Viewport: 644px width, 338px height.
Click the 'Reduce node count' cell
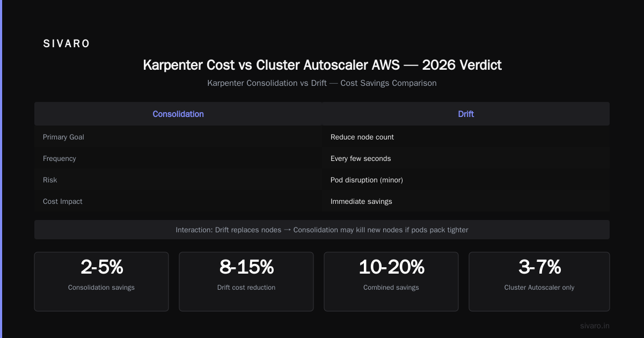(x=362, y=137)
